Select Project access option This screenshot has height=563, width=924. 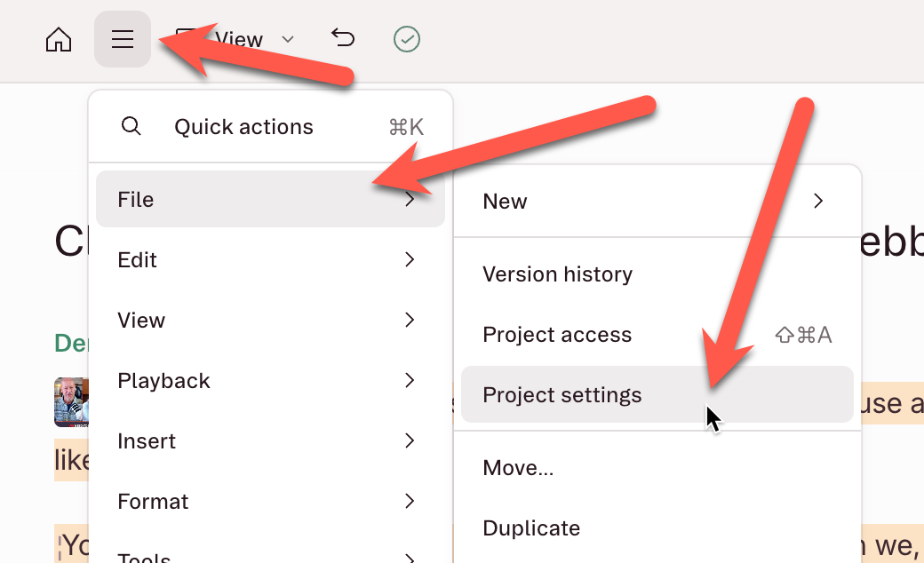[657, 335]
